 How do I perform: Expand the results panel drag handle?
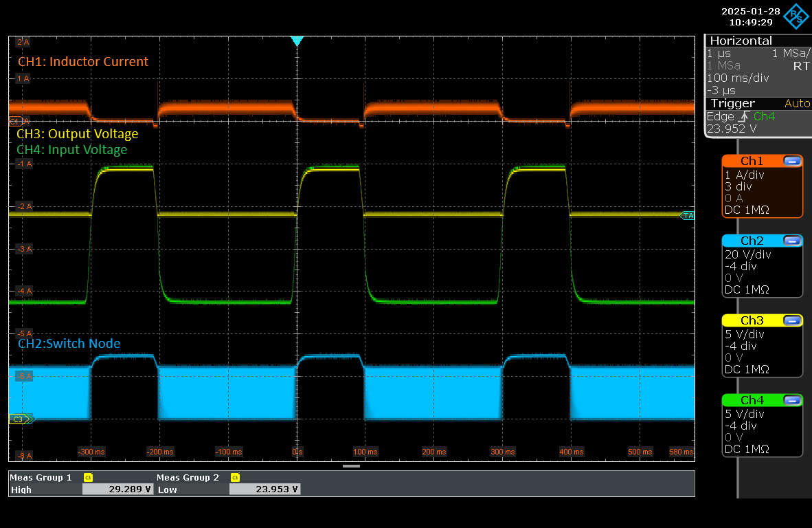point(351,465)
